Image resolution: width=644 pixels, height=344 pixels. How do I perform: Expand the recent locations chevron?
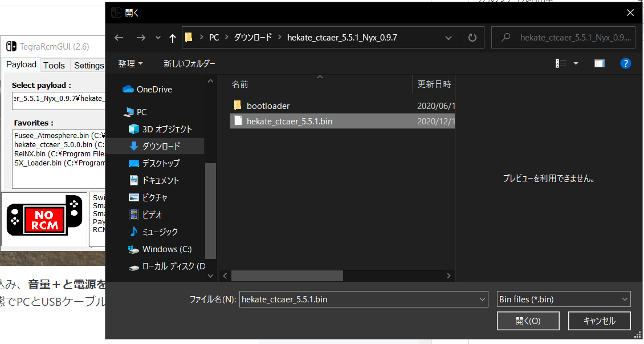[157, 37]
